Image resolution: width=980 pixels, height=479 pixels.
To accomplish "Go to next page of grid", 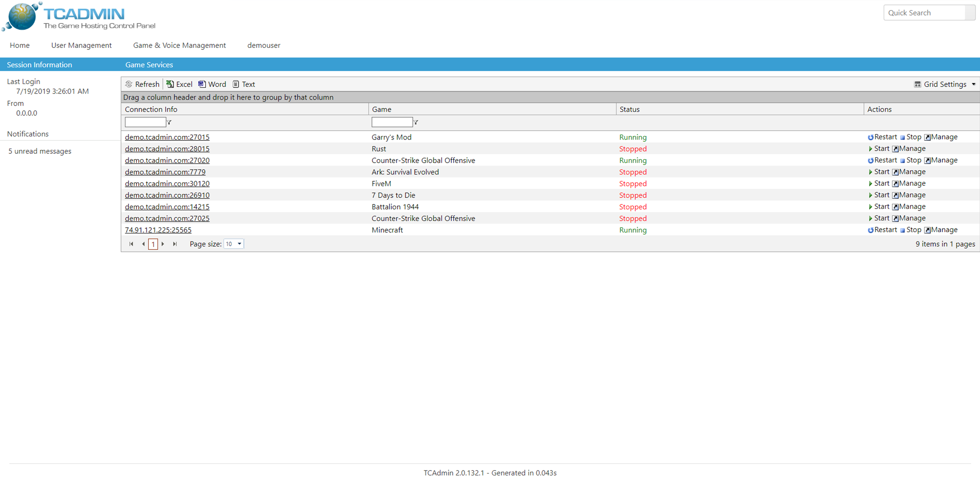I will (x=163, y=244).
